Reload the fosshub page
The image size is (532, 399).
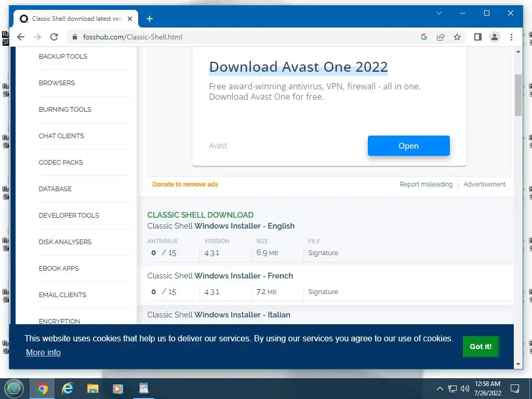click(54, 37)
